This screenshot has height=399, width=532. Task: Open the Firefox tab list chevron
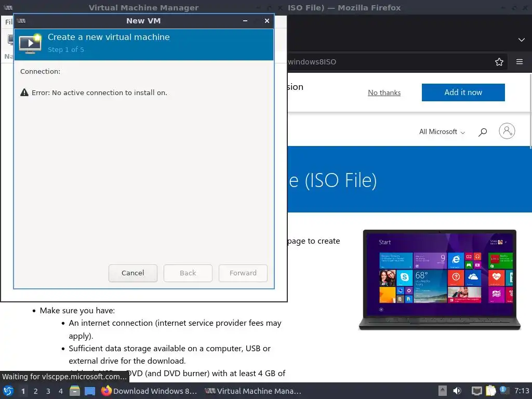coord(522,39)
